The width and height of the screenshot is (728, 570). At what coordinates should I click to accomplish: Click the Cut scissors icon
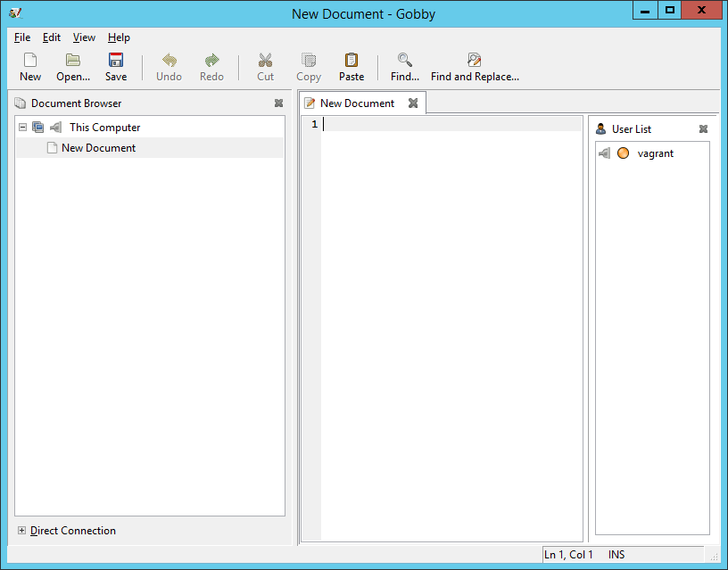[265, 61]
